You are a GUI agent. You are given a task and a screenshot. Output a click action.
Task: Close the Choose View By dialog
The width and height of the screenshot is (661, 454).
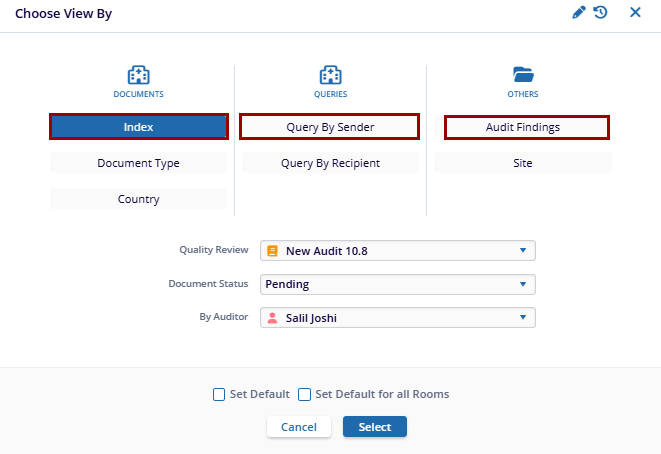[635, 13]
